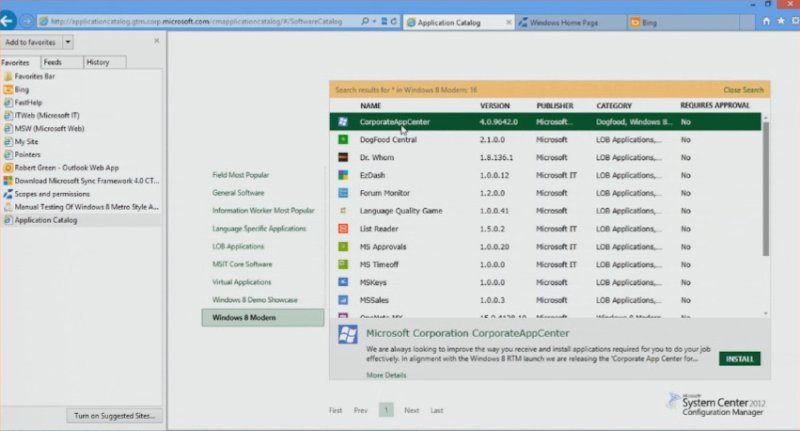Sort by REQUIRES APPROVAL column header

(715, 106)
